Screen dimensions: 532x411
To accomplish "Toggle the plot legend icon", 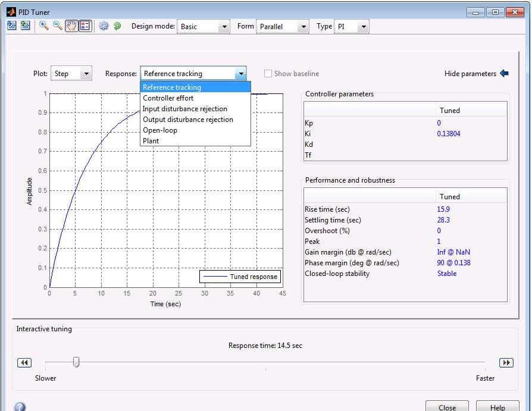I will pos(85,26).
